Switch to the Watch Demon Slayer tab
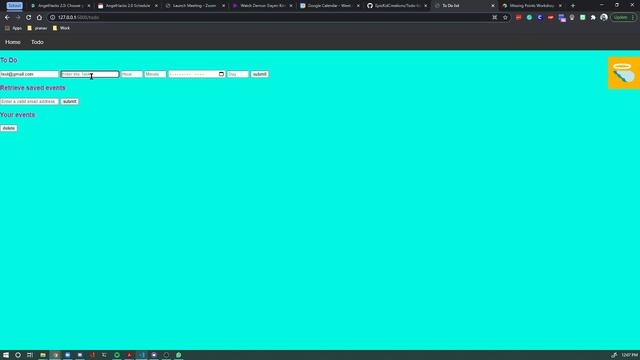The width and height of the screenshot is (640, 360). tap(262, 6)
